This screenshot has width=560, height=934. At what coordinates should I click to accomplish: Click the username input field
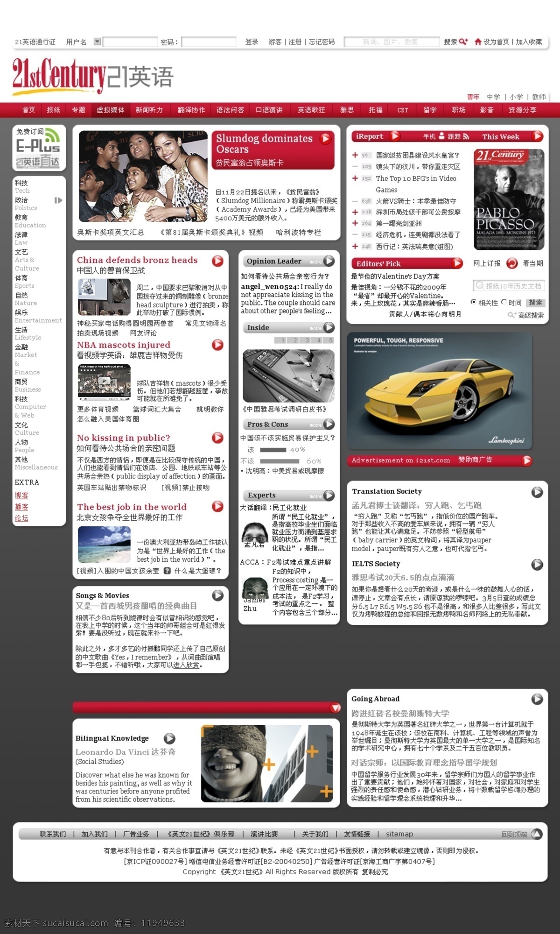130,42
